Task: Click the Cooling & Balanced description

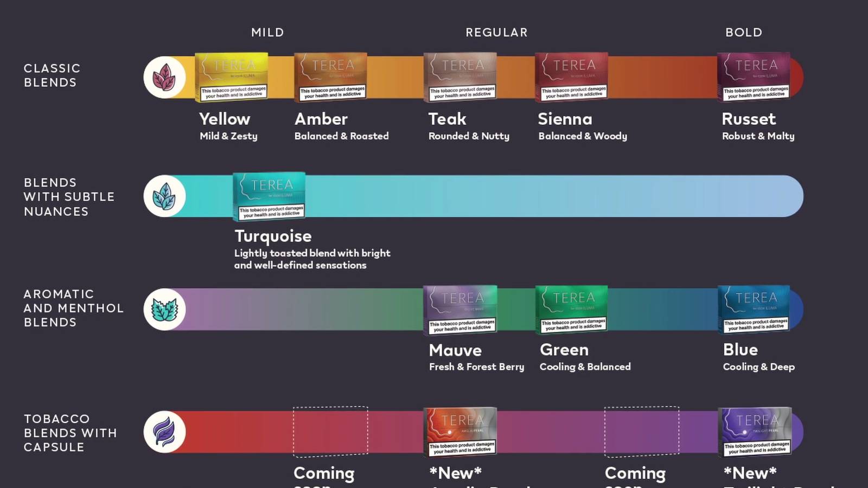Action: (x=585, y=367)
